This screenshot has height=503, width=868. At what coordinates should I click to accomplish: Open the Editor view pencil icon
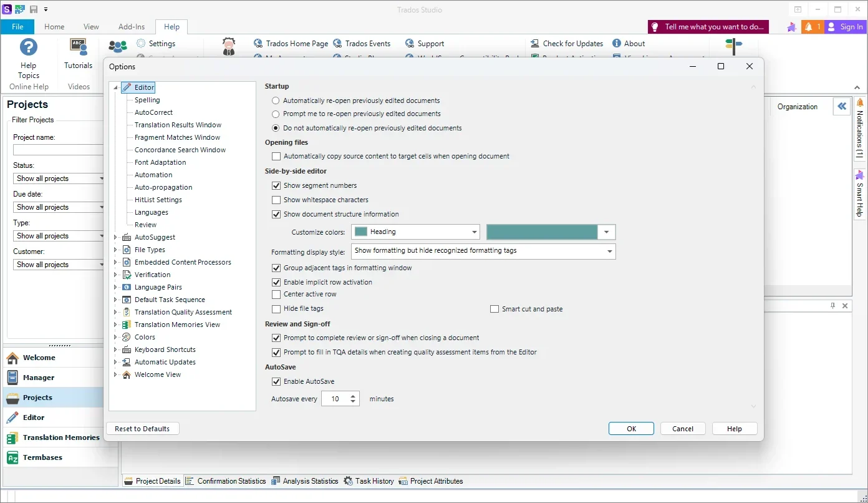pos(12,418)
